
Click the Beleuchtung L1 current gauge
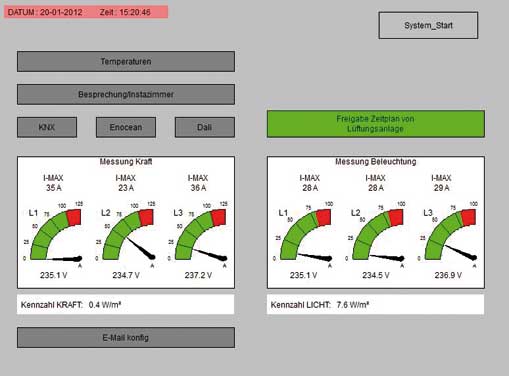point(303,234)
